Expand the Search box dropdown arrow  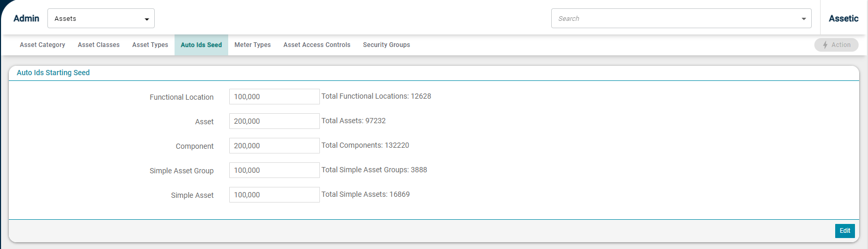coord(804,19)
